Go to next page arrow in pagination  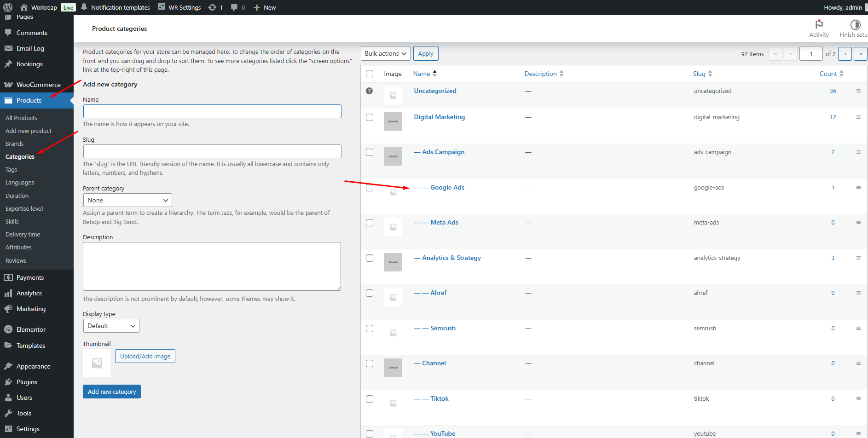pos(845,54)
